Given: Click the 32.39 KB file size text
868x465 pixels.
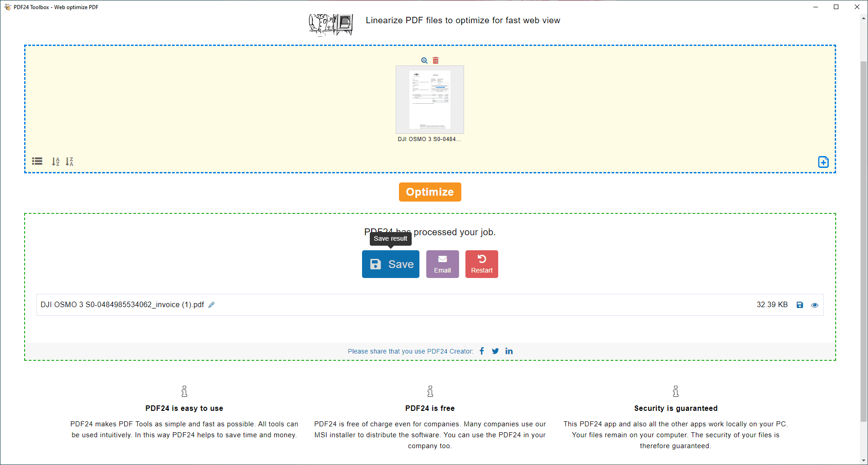Looking at the screenshot, I should [x=772, y=305].
